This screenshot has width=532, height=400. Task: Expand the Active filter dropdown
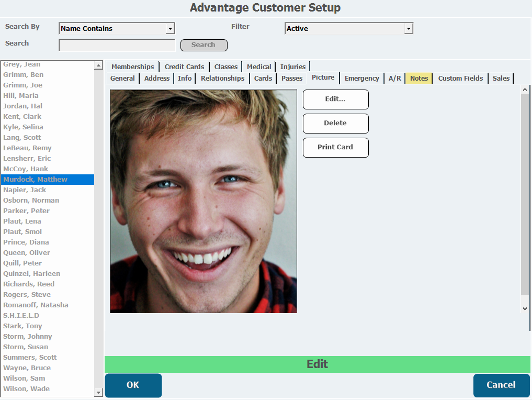(x=409, y=28)
